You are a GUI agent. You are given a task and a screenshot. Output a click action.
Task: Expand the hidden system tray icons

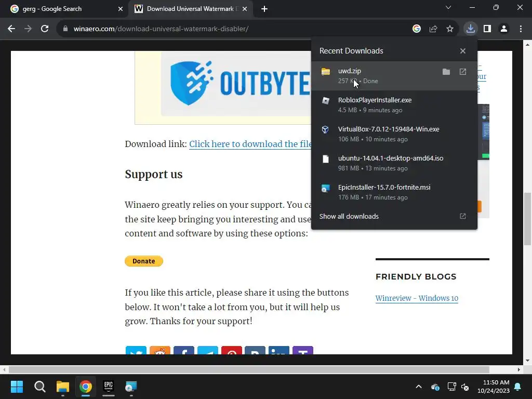(419, 387)
